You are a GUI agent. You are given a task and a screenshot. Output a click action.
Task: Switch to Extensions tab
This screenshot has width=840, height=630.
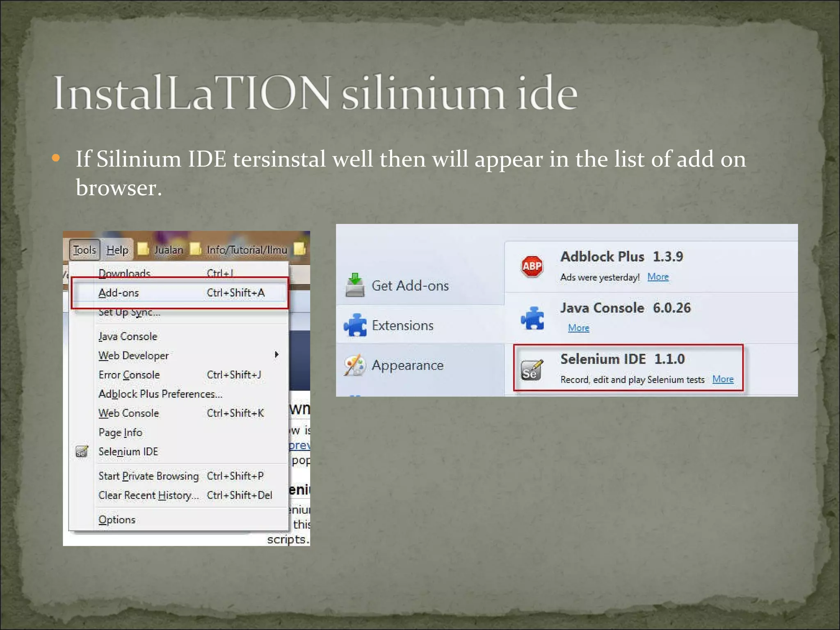tap(420, 325)
